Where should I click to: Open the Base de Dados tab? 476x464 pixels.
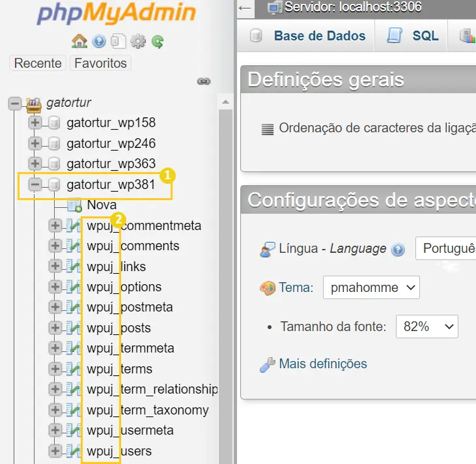click(x=306, y=36)
